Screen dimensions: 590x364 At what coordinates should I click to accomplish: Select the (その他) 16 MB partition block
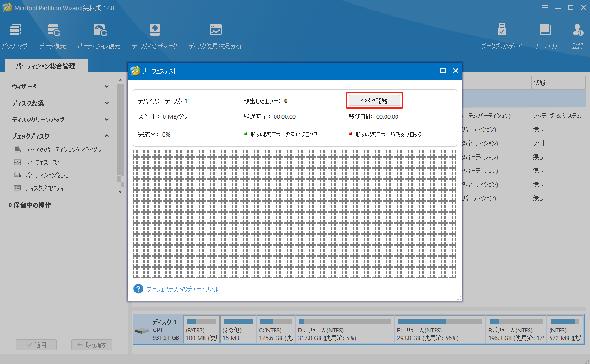pos(238,330)
